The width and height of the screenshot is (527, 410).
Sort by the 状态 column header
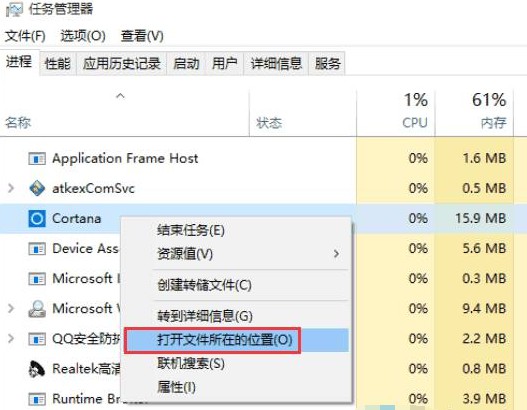point(269,123)
